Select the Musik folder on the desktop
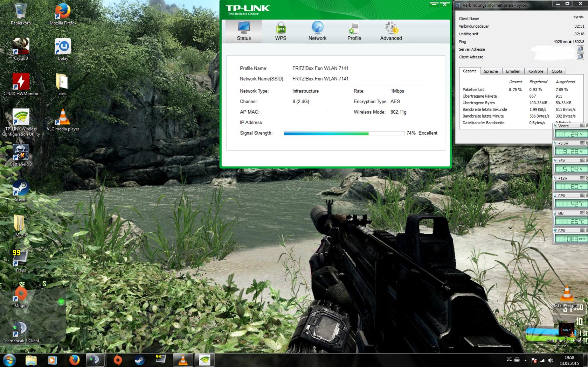 (x=21, y=226)
